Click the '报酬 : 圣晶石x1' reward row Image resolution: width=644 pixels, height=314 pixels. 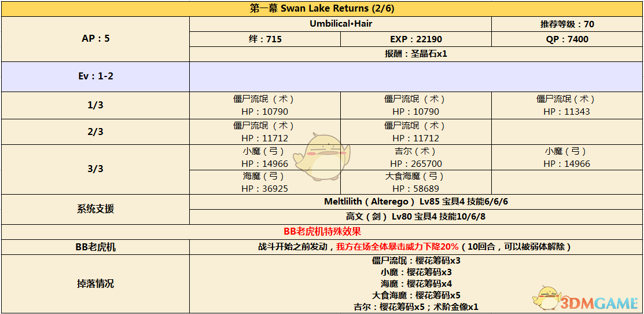[416, 54]
